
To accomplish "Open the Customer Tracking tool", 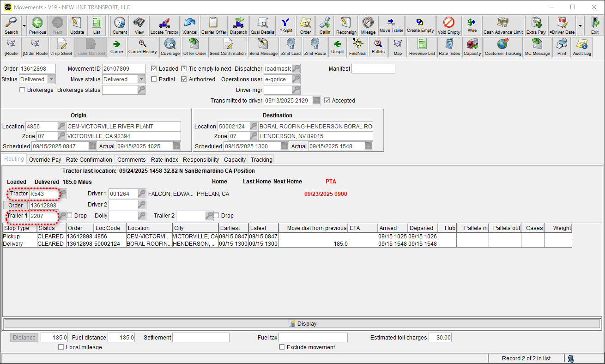I will point(503,47).
